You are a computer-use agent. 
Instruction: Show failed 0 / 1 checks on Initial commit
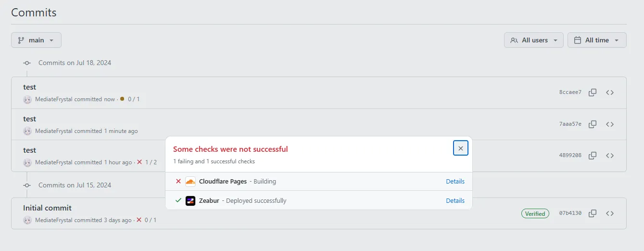click(146, 220)
